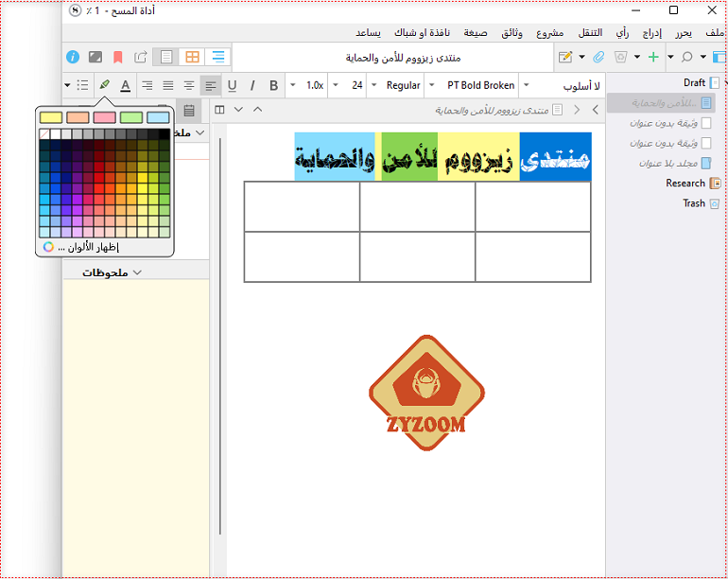
Task: Click the blue paperclip icon
Action: (598, 57)
